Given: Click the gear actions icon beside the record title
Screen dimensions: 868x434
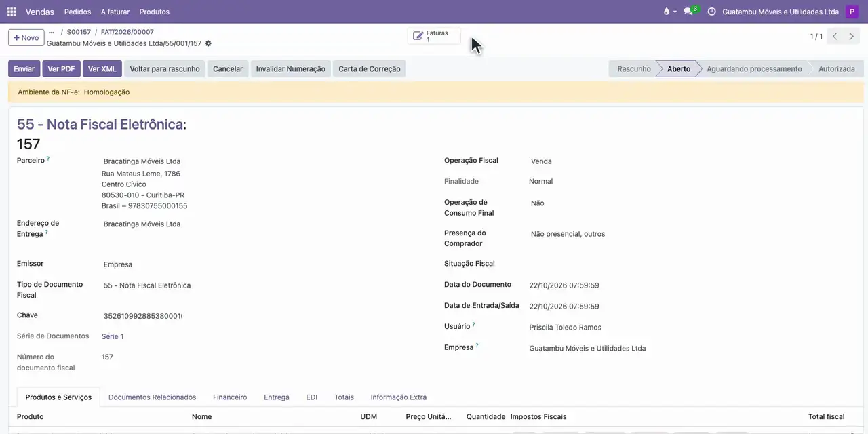Looking at the screenshot, I should (x=208, y=43).
